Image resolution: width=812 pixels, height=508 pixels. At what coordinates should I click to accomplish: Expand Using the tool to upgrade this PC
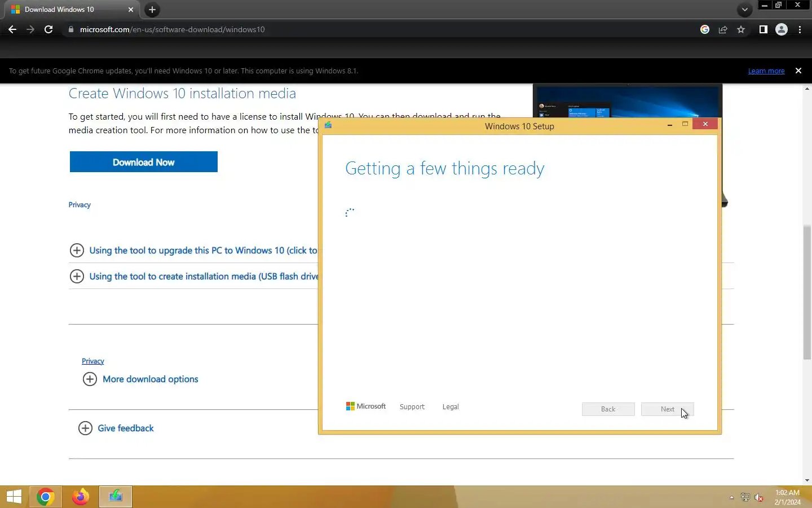point(193,250)
